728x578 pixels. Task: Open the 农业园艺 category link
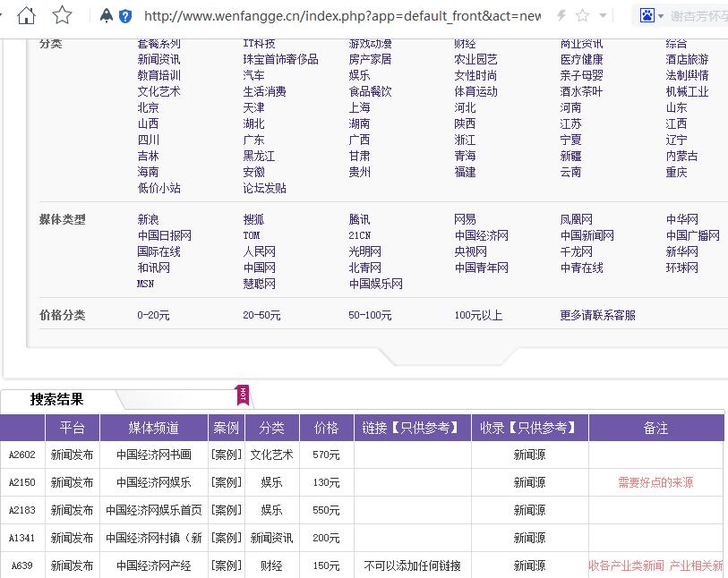click(x=475, y=59)
